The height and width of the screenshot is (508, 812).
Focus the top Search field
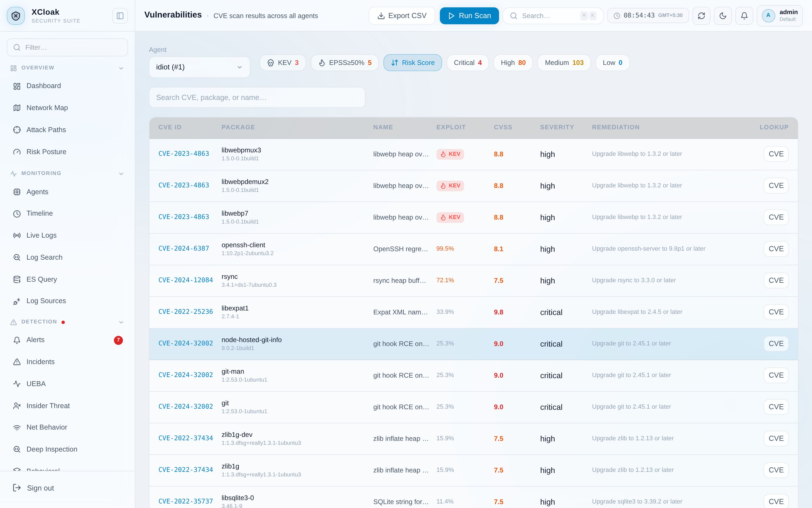[x=553, y=16]
